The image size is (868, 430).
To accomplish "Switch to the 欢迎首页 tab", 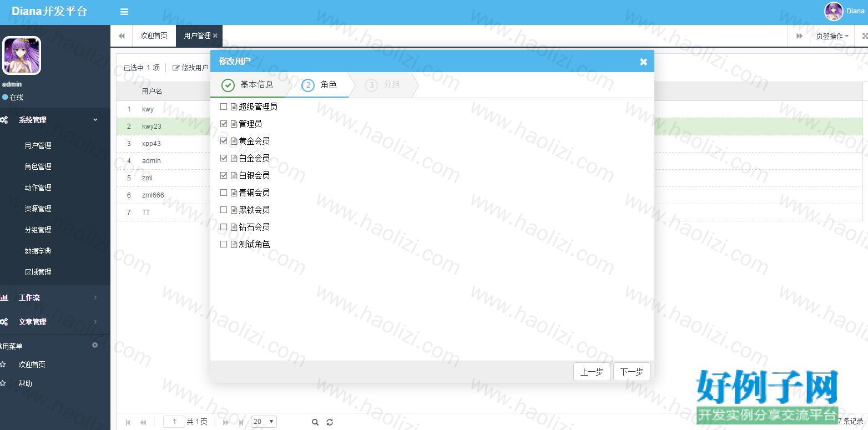I will [x=154, y=36].
